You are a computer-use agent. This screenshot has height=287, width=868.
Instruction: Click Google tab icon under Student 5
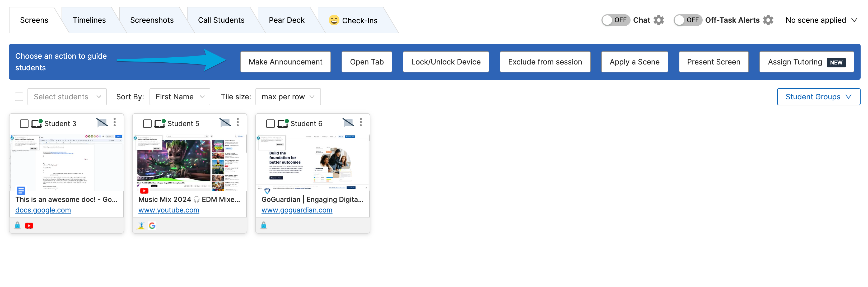[152, 226]
